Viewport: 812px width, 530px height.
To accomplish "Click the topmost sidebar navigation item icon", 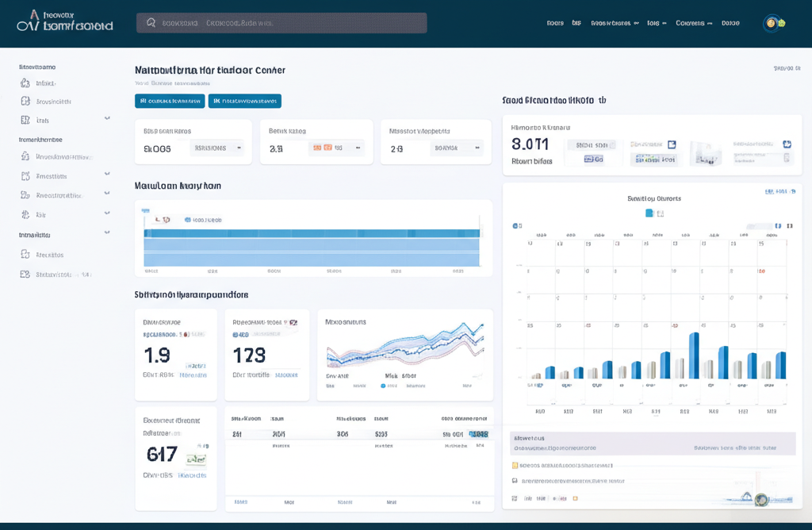I will (25, 83).
